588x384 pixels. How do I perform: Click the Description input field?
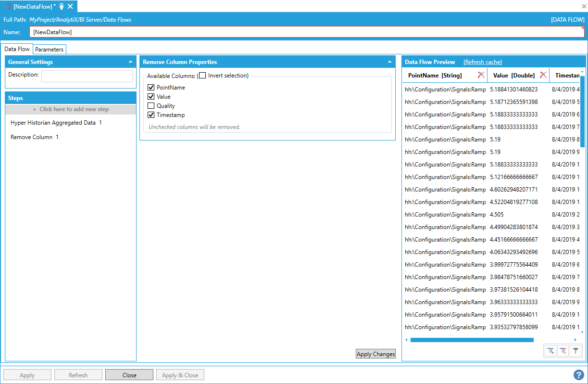[87, 76]
